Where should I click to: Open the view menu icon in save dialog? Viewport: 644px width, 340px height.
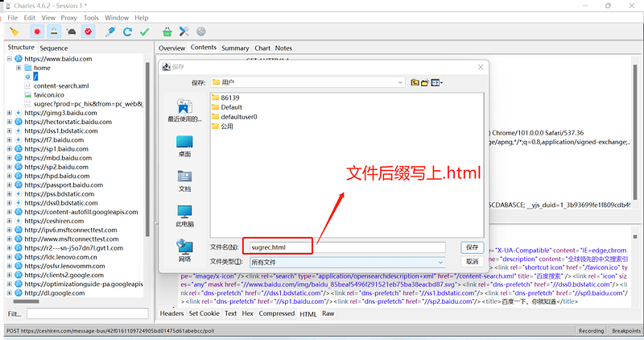[x=436, y=83]
